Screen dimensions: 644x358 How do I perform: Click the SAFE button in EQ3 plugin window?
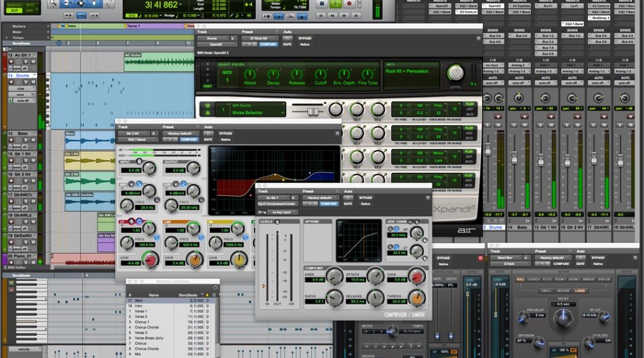tap(208, 139)
